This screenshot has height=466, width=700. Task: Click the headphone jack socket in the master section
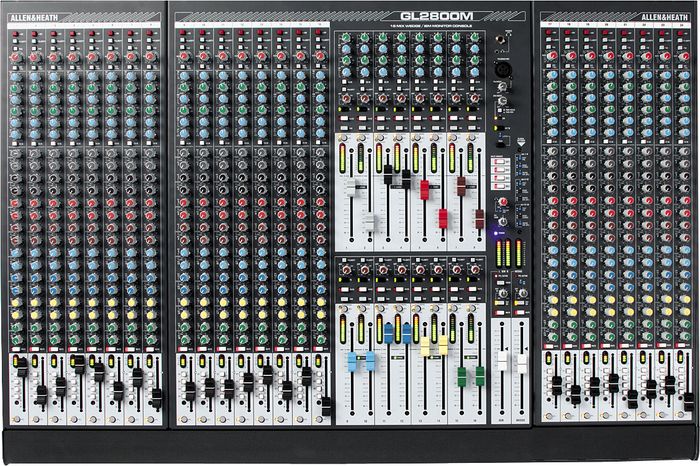[502, 41]
